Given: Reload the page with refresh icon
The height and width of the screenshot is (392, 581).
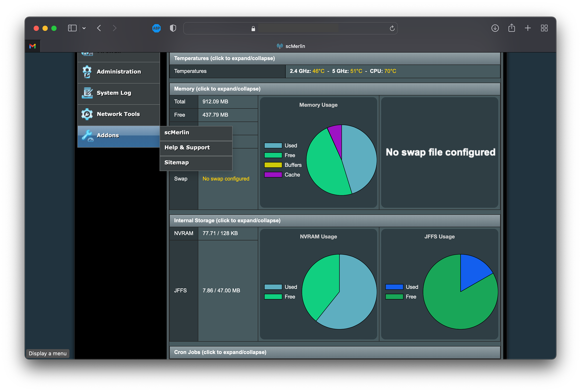Looking at the screenshot, I should (x=392, y=28).
